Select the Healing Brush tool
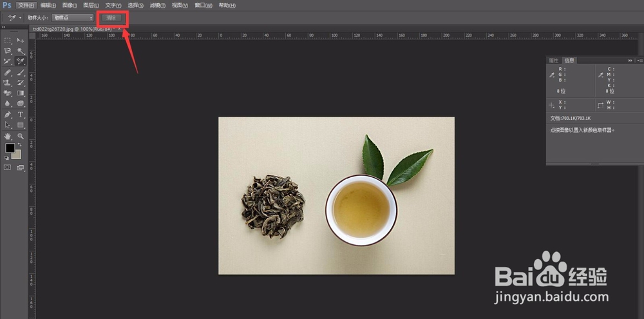This screenshot has height=319, width=644. [7, 72]
